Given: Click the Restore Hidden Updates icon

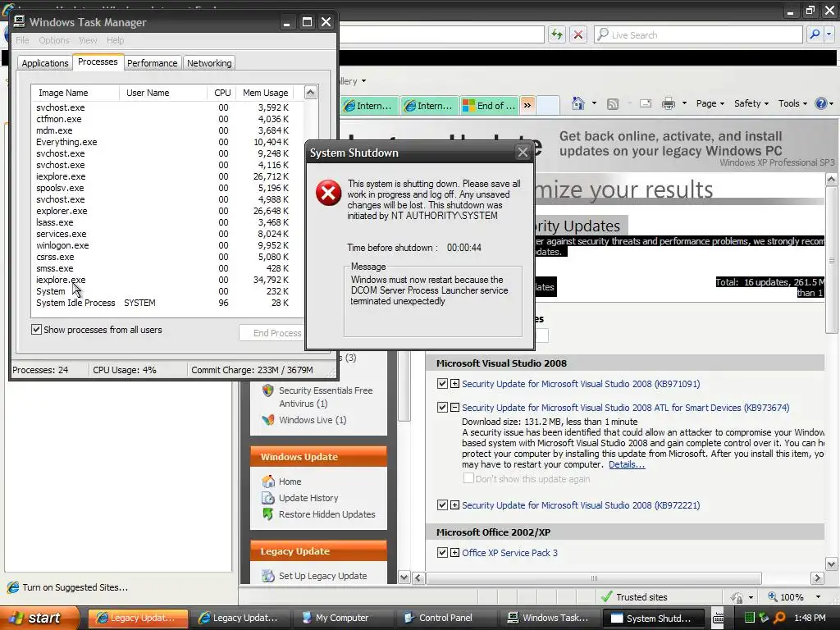Looking at the screenshot, I should pyautogui.click(x=268, y=514).
